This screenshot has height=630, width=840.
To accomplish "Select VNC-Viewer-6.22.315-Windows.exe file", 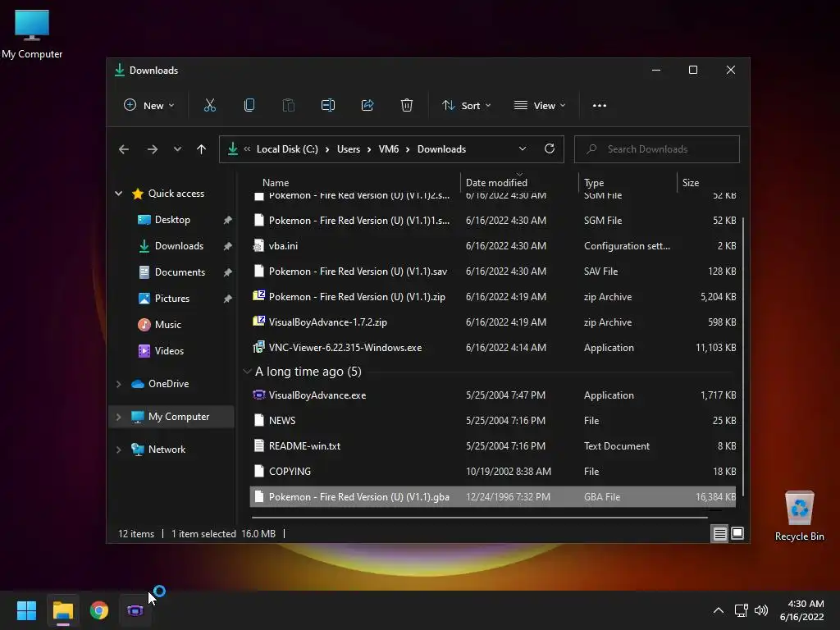I will point(493,348).
